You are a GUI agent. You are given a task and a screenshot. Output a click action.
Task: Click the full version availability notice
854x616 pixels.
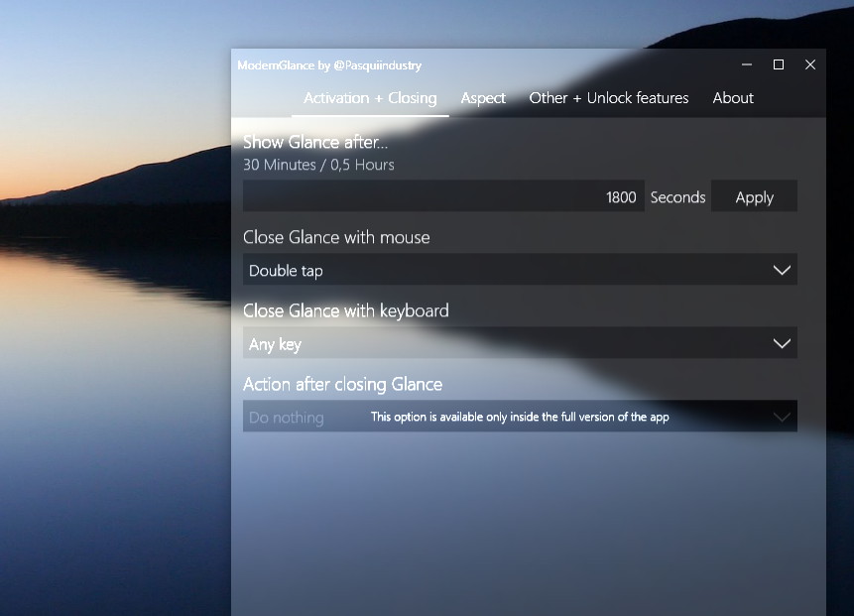(x=520, y=418)
